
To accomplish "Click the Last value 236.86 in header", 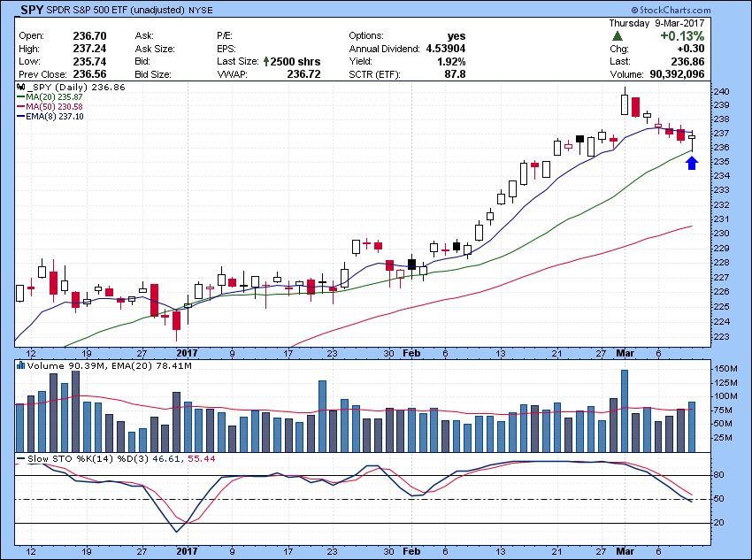I will coord(687,61).
